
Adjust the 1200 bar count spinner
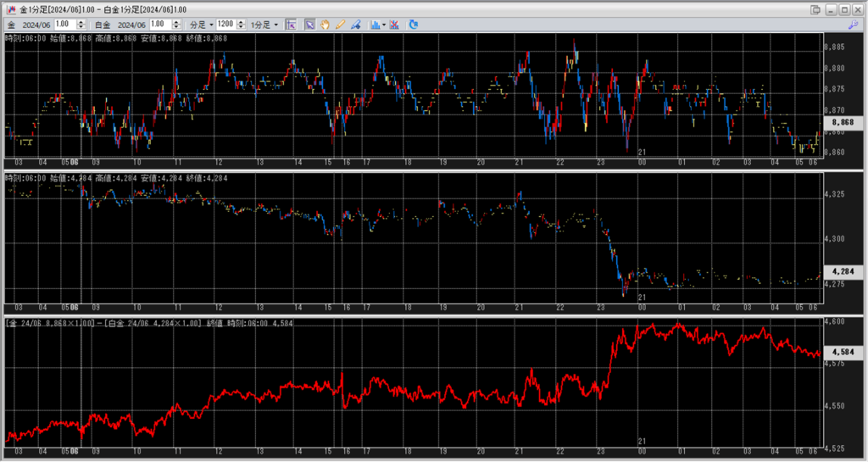point(239,25)
